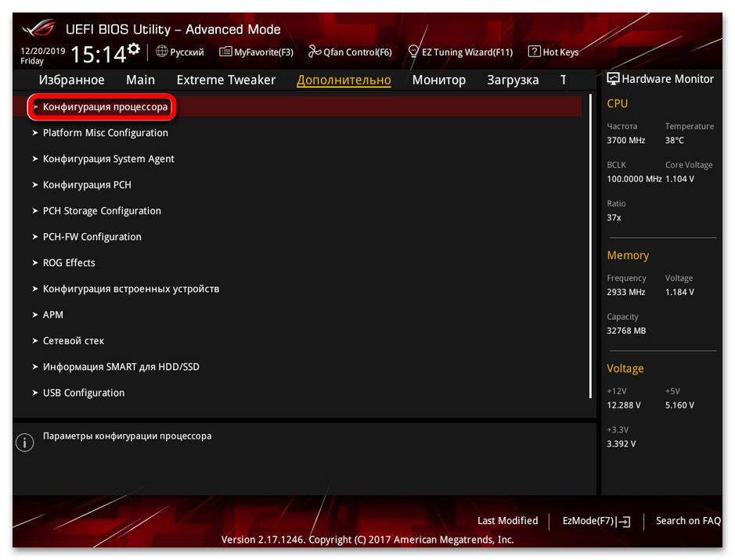Click the Qfan Control fan icon
This screenshot has width=735, height=560.
pyautogui.click(x=315, y=52)
